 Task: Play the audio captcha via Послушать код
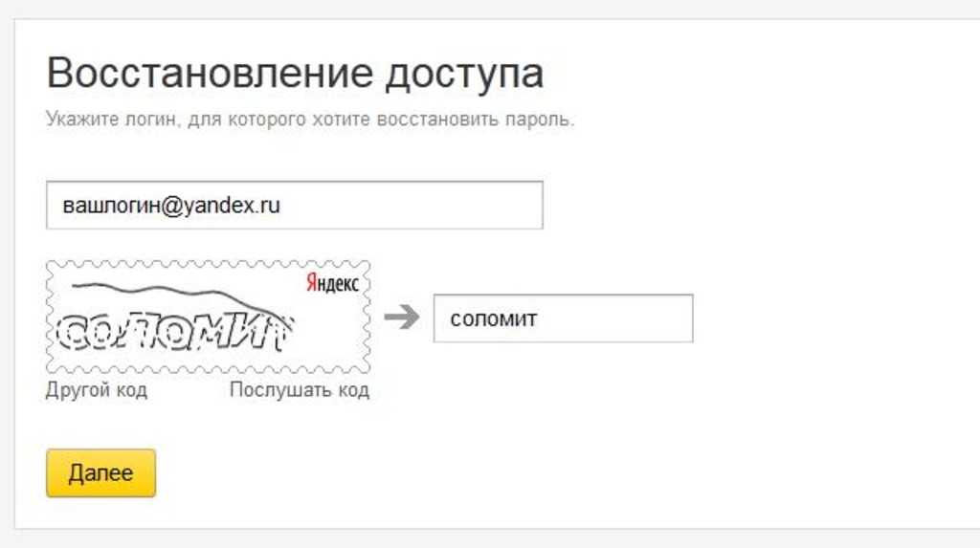[x=299, y=390]
